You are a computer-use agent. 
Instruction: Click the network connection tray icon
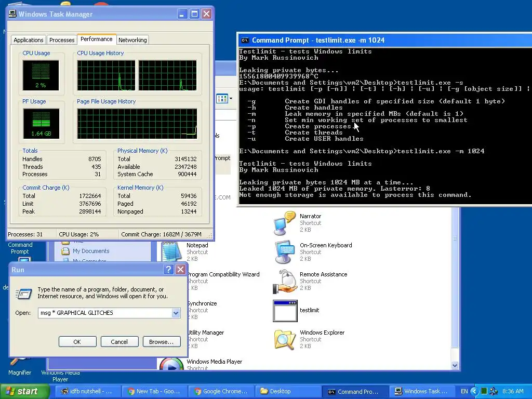[x=494, y=391]
